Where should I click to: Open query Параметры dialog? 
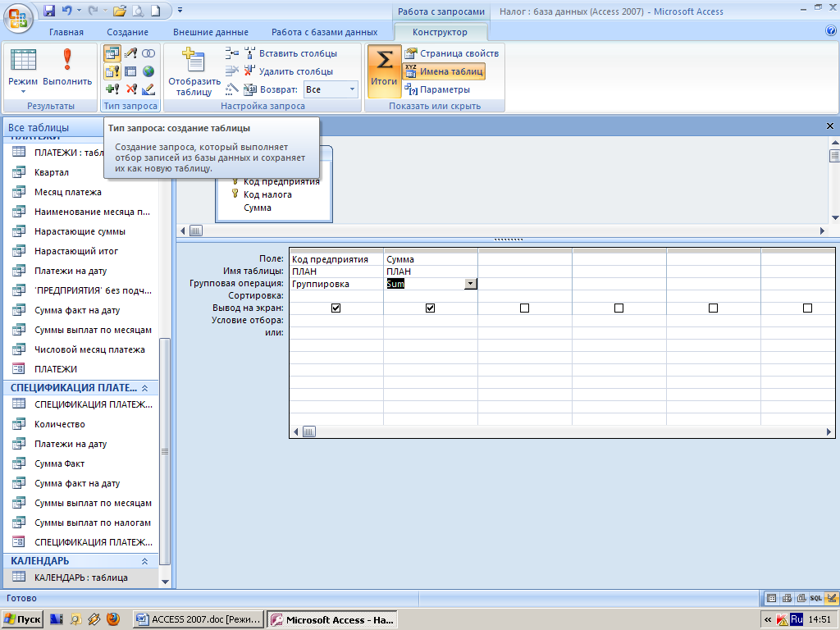(x=437, y=89)
